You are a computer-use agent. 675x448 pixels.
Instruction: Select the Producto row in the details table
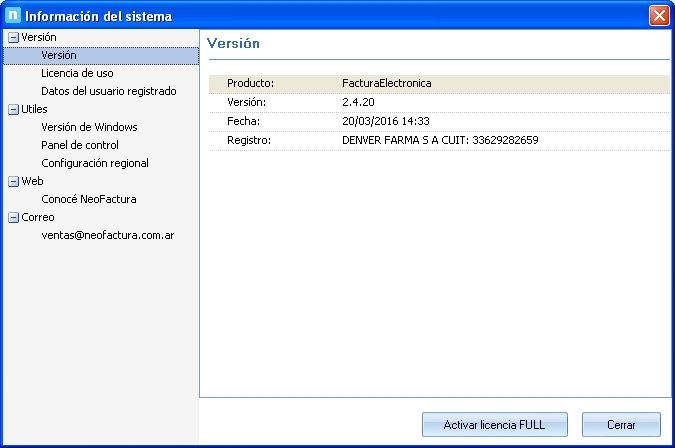[x=439, y=83]
